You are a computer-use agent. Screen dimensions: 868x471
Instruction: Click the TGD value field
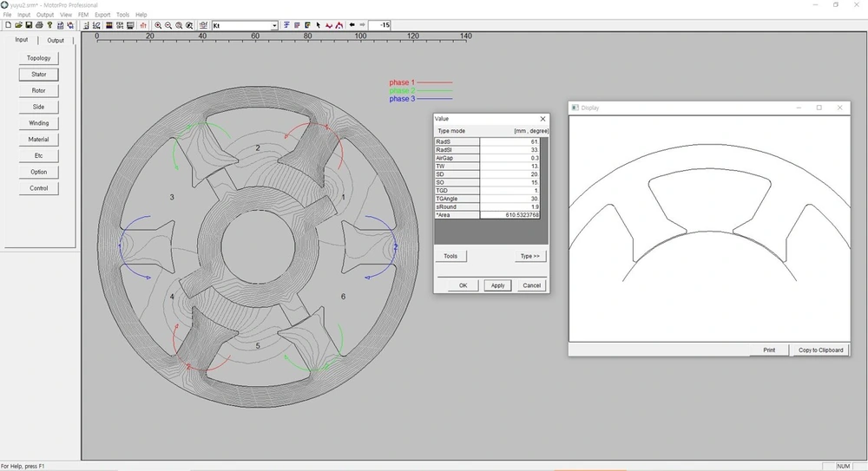(x=510, y=190)
